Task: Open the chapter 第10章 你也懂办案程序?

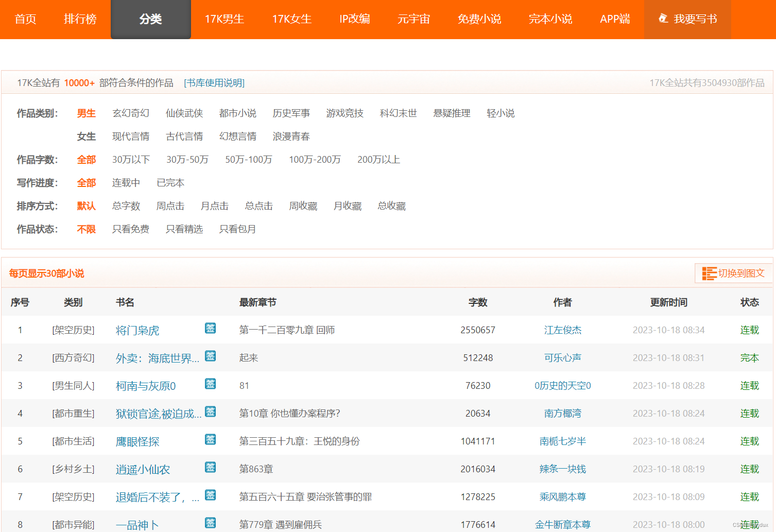Action: (289, 414)
